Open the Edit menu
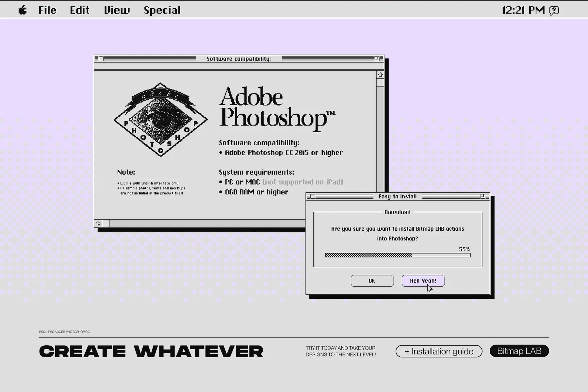The image size is (588, 392). click(79, 10)
